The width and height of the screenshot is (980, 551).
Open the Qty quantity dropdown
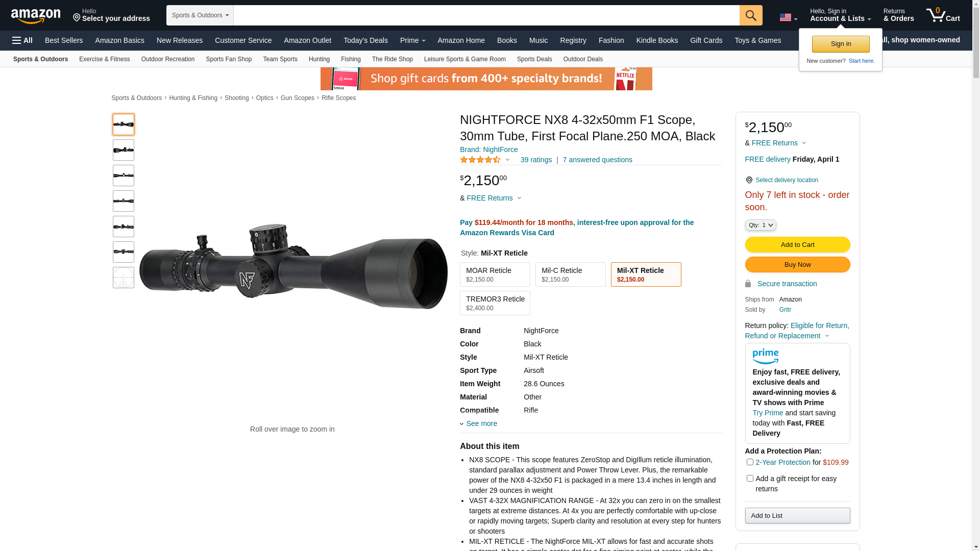click(x=761, y=225)
